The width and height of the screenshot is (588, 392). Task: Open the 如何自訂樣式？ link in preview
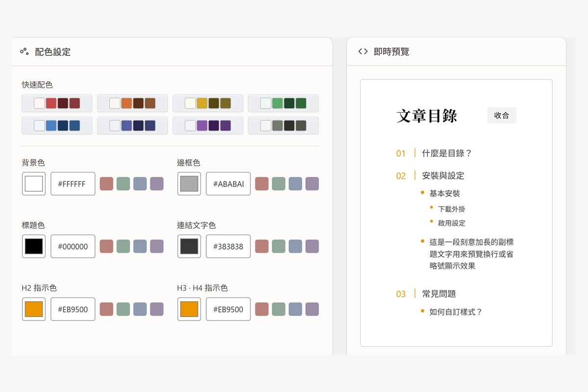point(456,312)
